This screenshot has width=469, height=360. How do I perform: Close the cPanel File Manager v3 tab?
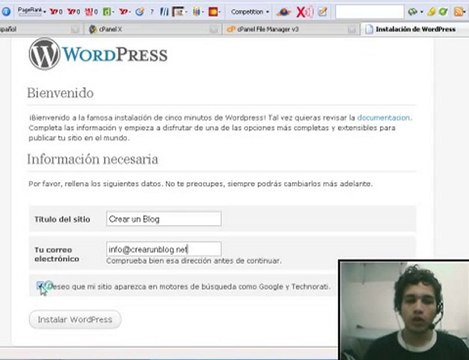pyautogui.click(x=351, y=30)
